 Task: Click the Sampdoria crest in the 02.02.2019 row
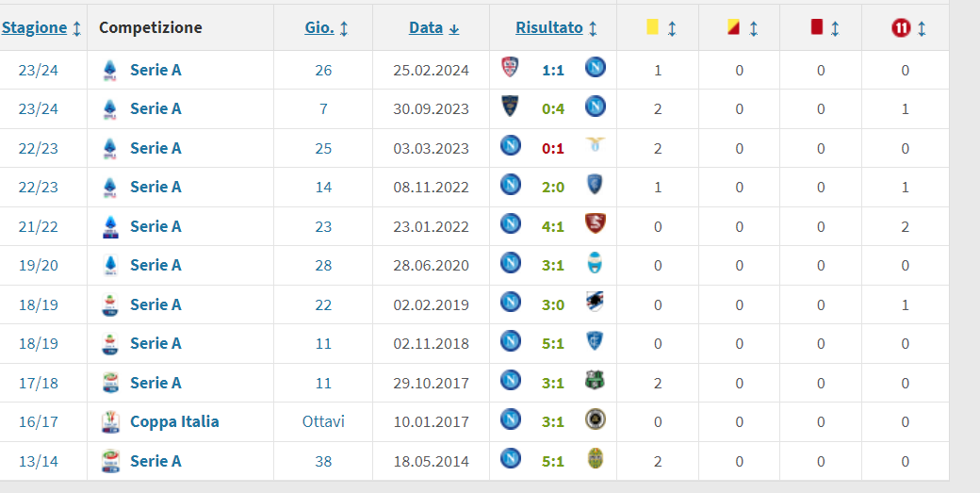[x=595, y=303]
